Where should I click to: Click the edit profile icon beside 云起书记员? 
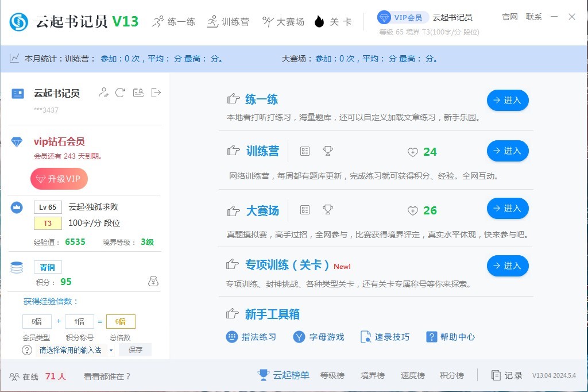click(x=103, y=93)
